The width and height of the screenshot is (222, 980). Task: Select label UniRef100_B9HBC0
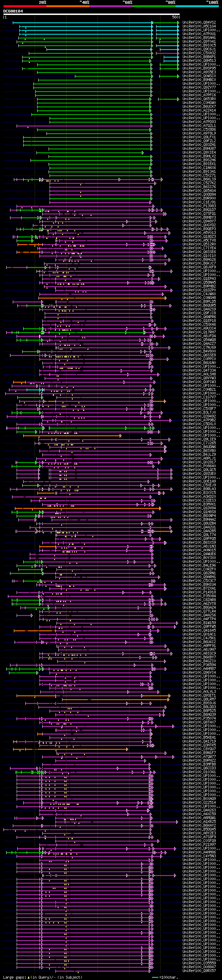pos(199,80)
